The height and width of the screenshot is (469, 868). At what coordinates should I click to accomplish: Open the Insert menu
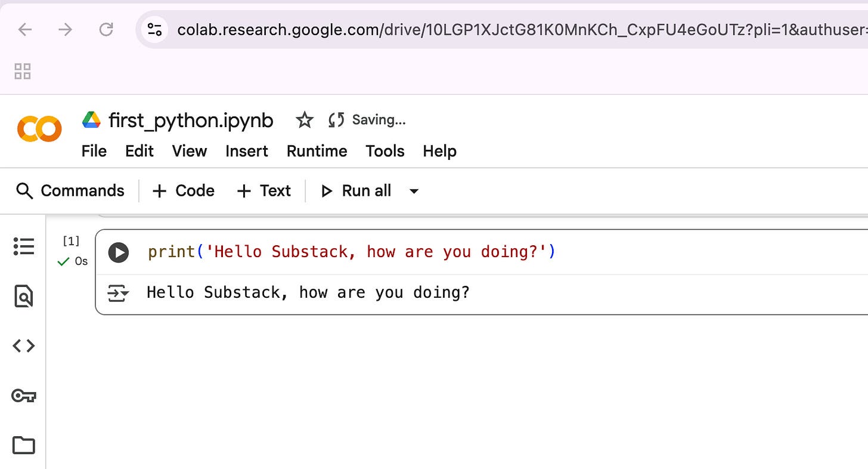point(247,152)
